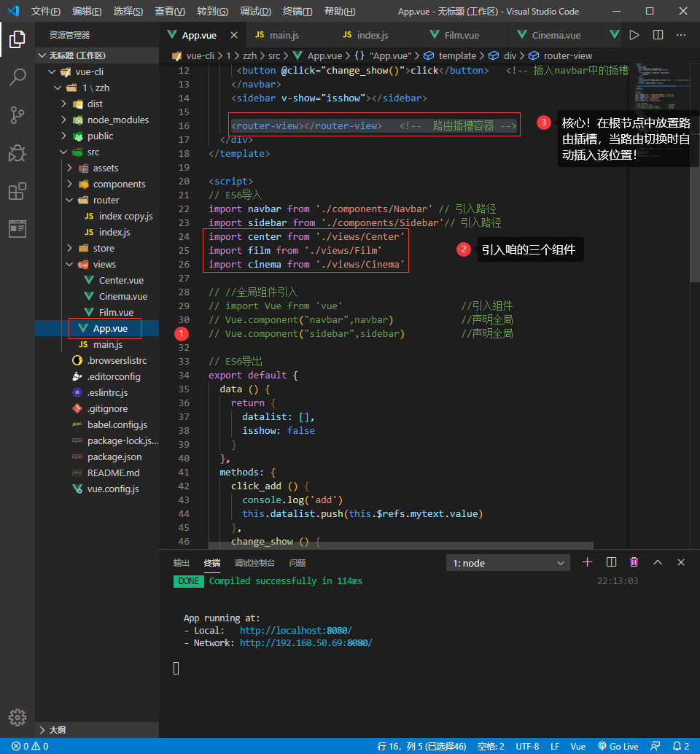This screenshot has width=700, height=754.
Task: Toggle Go Live server in status bar
Action: pos(618,746)
